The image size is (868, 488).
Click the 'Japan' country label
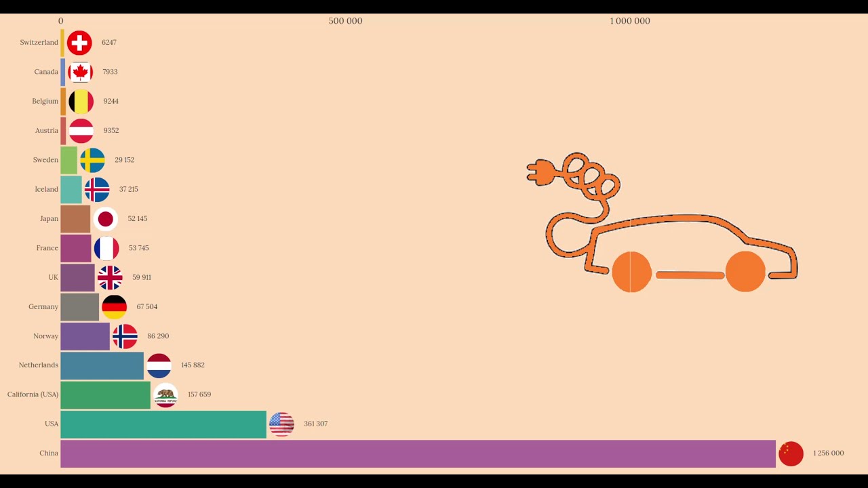(x=49, y=218)
